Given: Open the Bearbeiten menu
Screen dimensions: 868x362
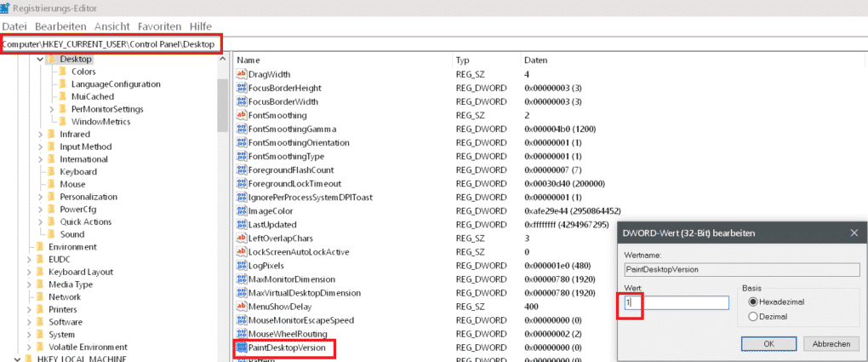Looking at the screenshot, I should [x=61, y=26].
